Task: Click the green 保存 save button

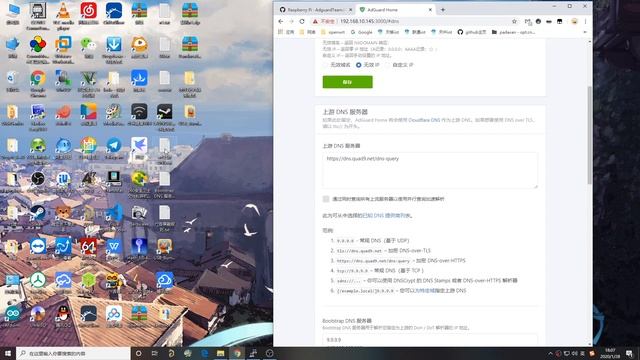Action: pyautogui.click(x=347, y=82)
